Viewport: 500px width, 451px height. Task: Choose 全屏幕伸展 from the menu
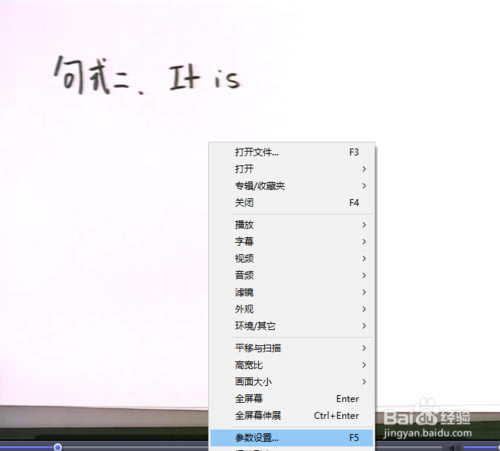point(292,416)
